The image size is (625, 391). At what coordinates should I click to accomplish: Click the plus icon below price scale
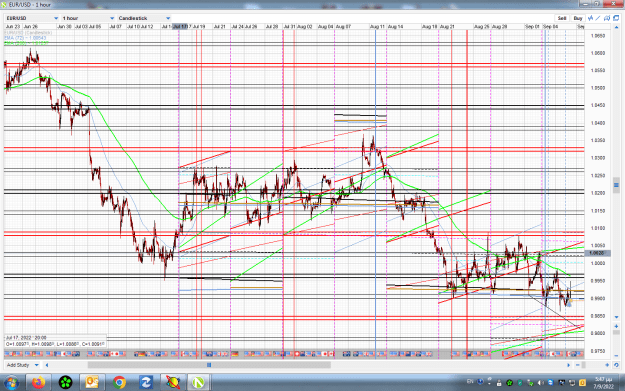click(x=616, y=326)
